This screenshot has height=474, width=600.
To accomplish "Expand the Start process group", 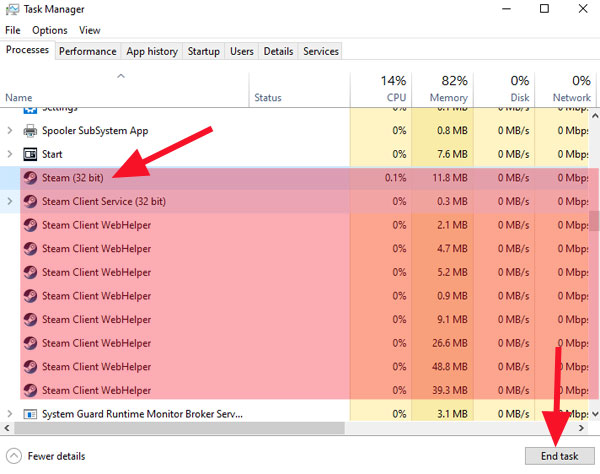I will [x=10, y=154].
